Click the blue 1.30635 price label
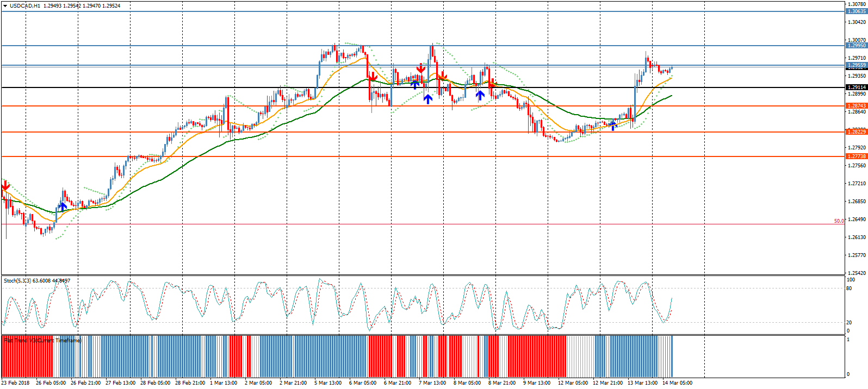 856,11
